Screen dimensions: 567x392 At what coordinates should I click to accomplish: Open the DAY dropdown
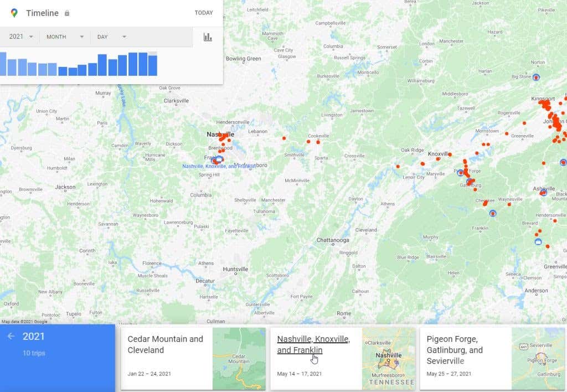click(x=111, y=37)
